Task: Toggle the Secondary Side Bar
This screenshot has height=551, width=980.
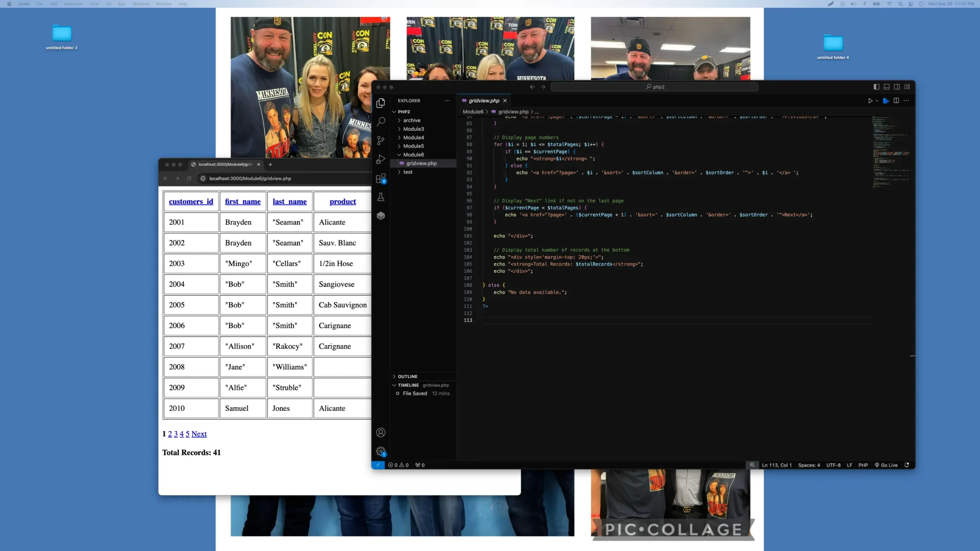Action: [897, 87]
